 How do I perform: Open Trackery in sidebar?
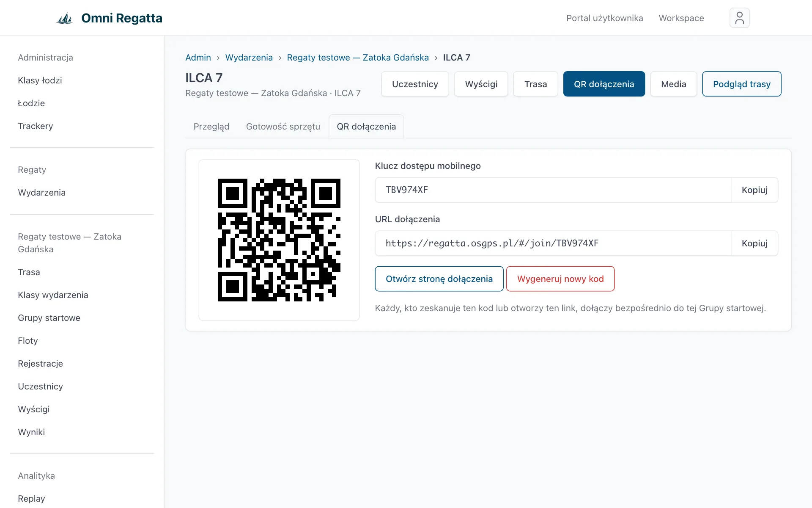tap(36, 126)
